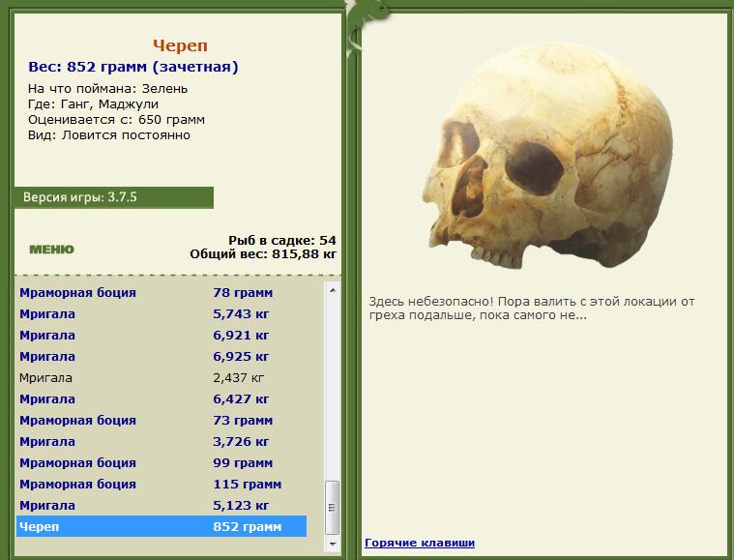Click the Вес: 852 грамм (зачетная) text
734x560 pixels.
[133, 67]
